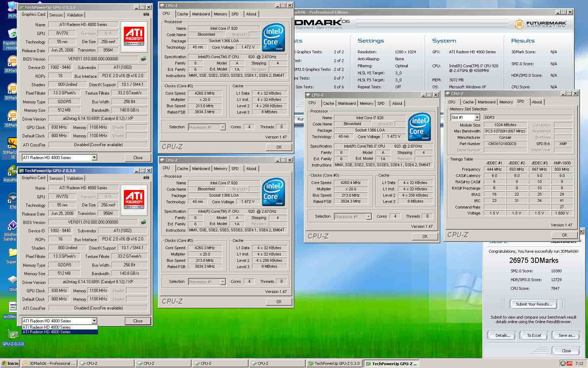The width and height of the screenshot is (588, 368).
Task: Activate the TechPowerUp GPU-Z 0.3.0 taskbar button
Action: click(334, 363)
